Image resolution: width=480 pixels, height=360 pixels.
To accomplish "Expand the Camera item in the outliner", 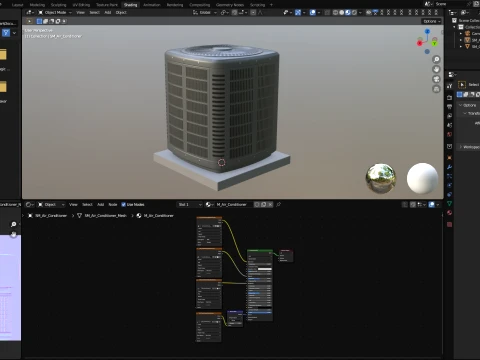I will (461, 33).
